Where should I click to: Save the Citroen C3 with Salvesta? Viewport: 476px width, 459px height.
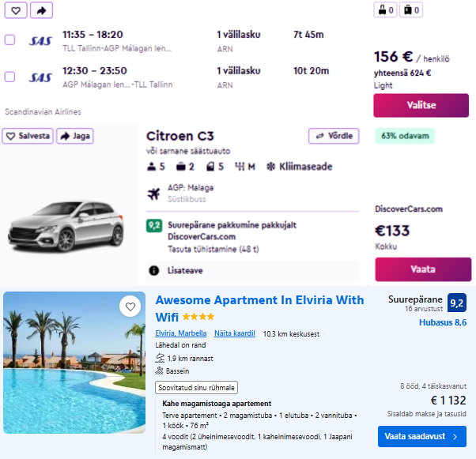pos(28,136)
